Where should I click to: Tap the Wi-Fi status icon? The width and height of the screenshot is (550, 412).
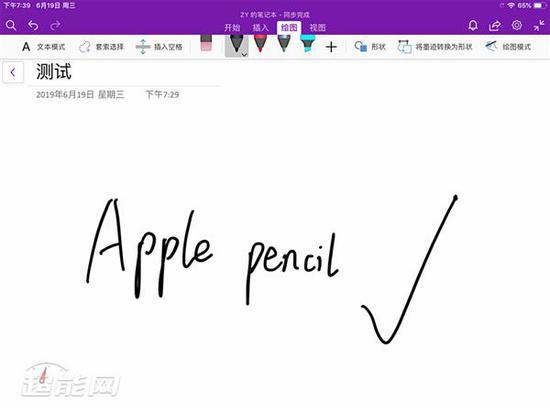(x=511, y=6)
